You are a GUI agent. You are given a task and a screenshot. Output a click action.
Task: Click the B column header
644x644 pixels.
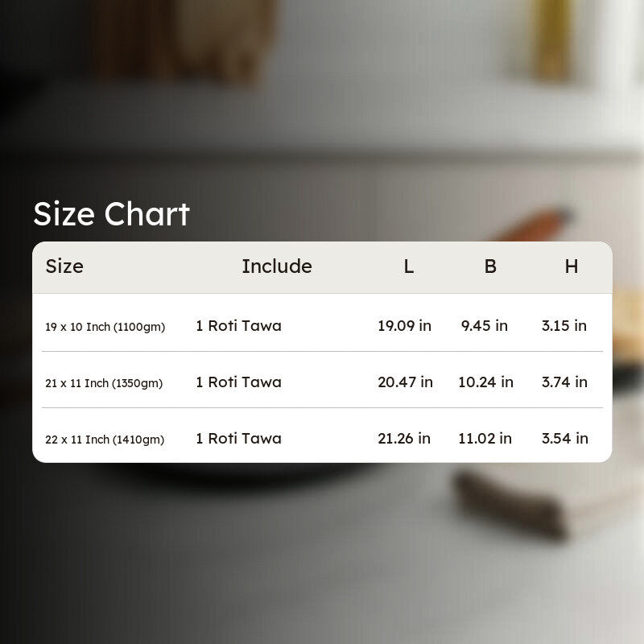pos(490,266)
